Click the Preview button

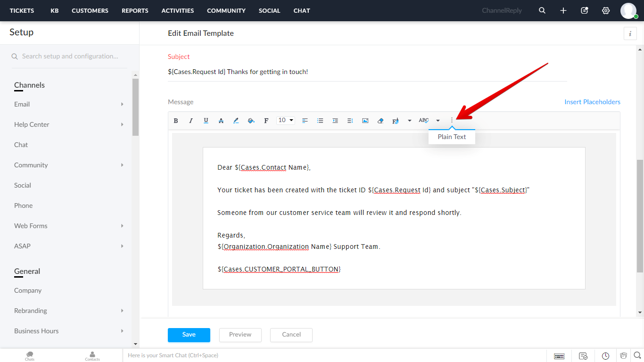point(240,335)
